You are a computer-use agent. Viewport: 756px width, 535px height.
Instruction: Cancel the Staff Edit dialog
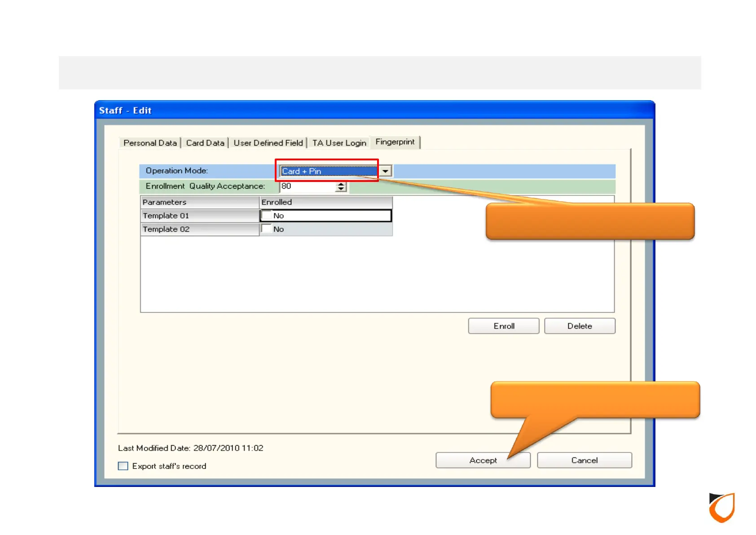click(x=585, y=460)
